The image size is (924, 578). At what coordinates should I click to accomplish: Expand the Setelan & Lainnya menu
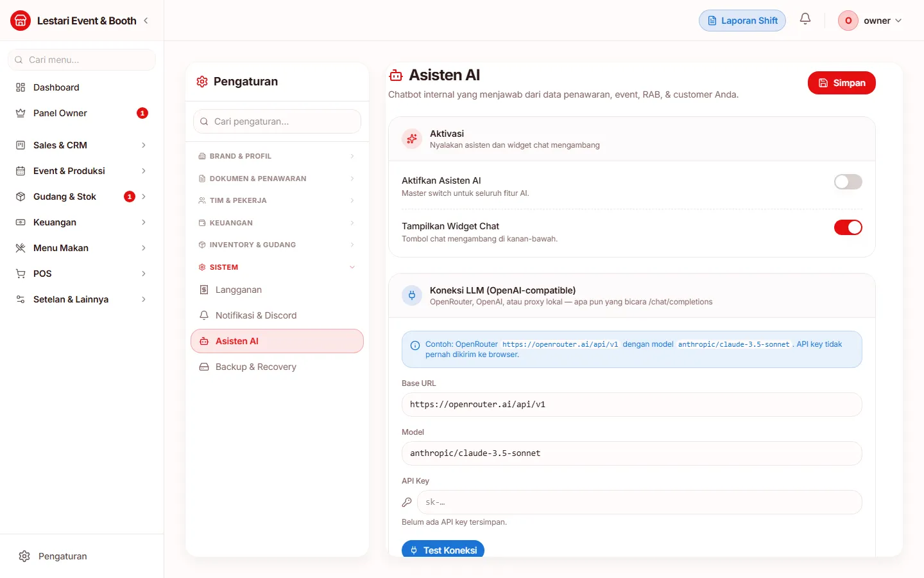(81, 299)
